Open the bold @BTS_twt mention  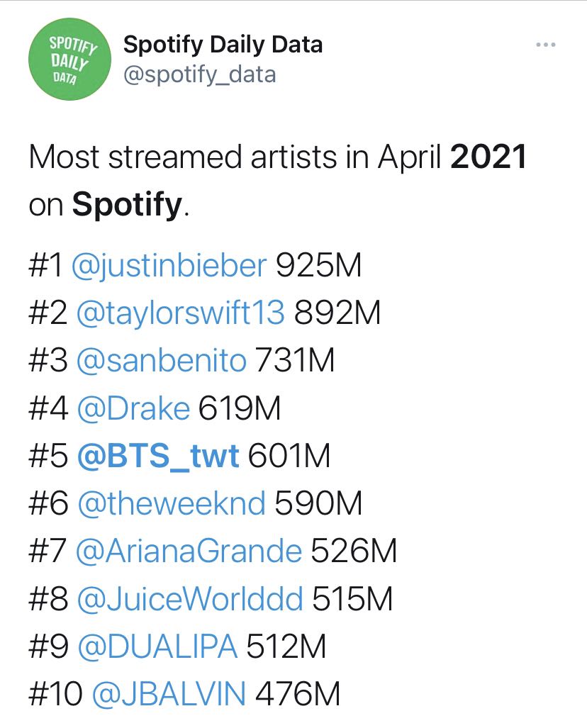coord(158,456)
